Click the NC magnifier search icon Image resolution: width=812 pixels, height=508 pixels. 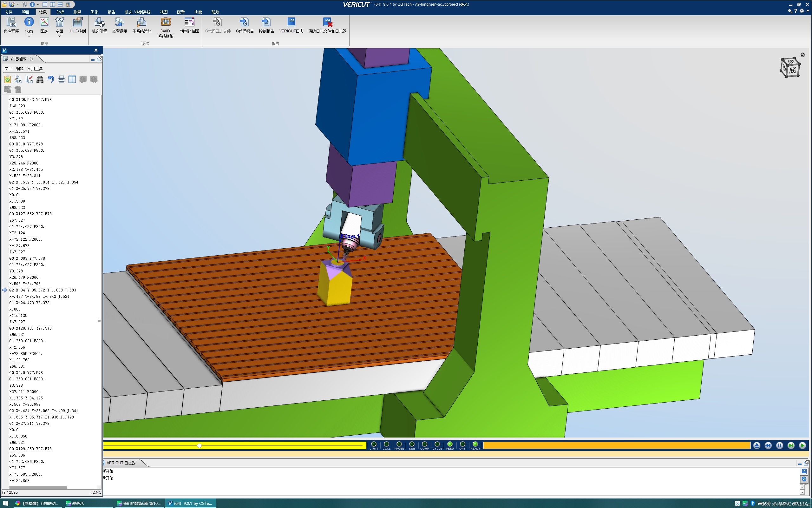point(18,79)
